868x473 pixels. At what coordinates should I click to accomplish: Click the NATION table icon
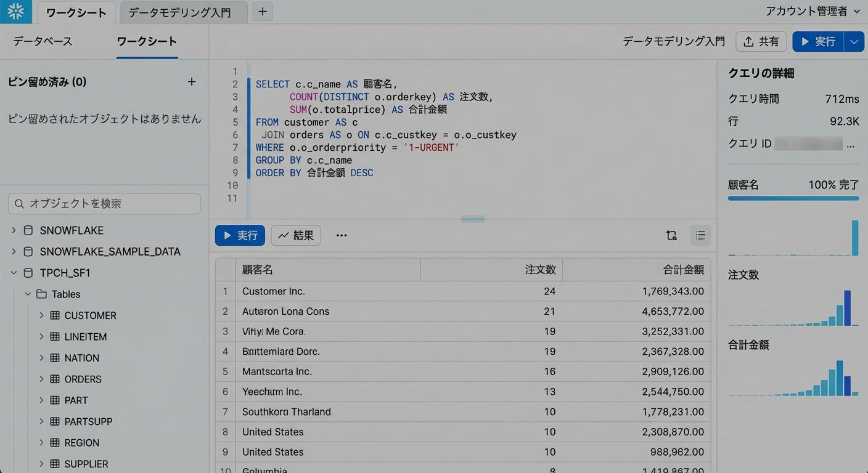(54, 358)
